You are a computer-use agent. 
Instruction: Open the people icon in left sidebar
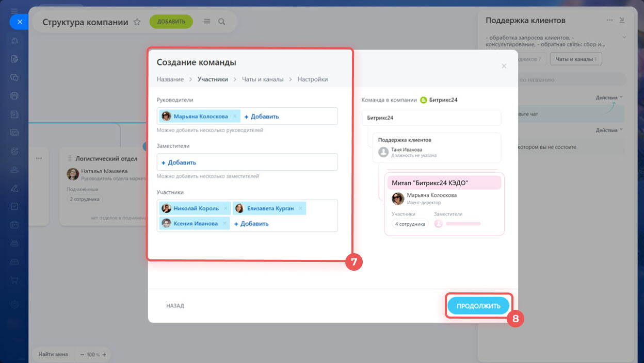coord(14,169)
